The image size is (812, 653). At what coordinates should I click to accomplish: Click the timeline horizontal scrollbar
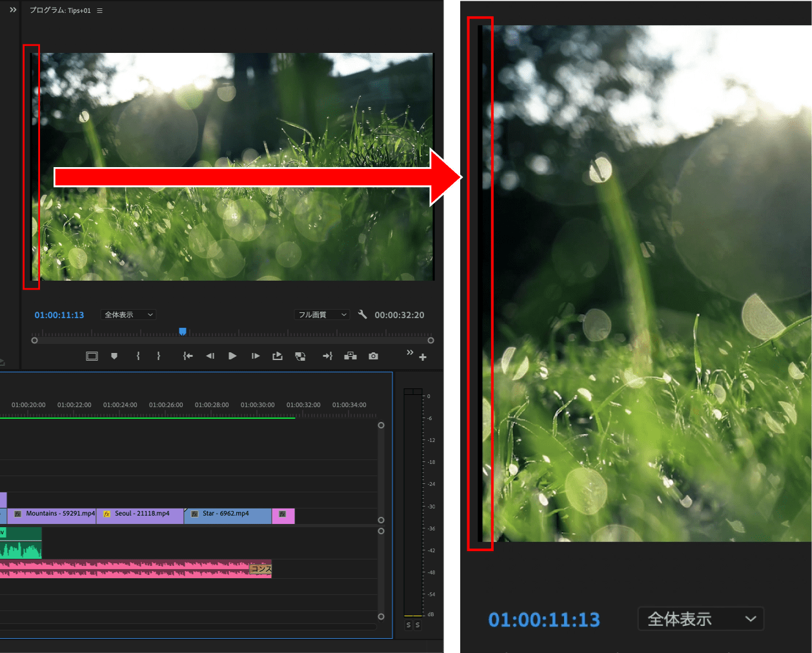188,627
